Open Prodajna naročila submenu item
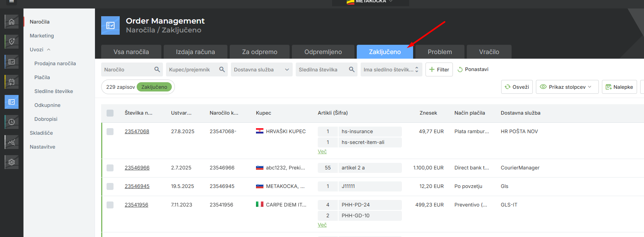The height and width of the screenshot is (237, 644). pyautogui.click(x=55, y=63)
